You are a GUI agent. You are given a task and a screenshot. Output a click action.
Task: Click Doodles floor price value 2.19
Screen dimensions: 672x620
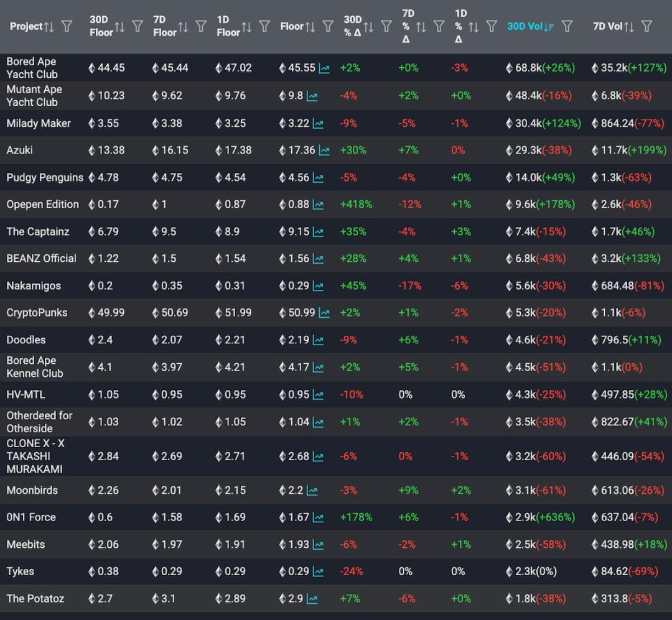click(299, 340)
